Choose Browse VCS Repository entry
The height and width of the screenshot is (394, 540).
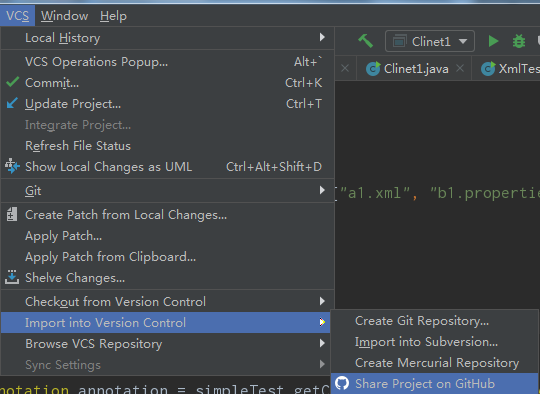[x=167, y=344]
